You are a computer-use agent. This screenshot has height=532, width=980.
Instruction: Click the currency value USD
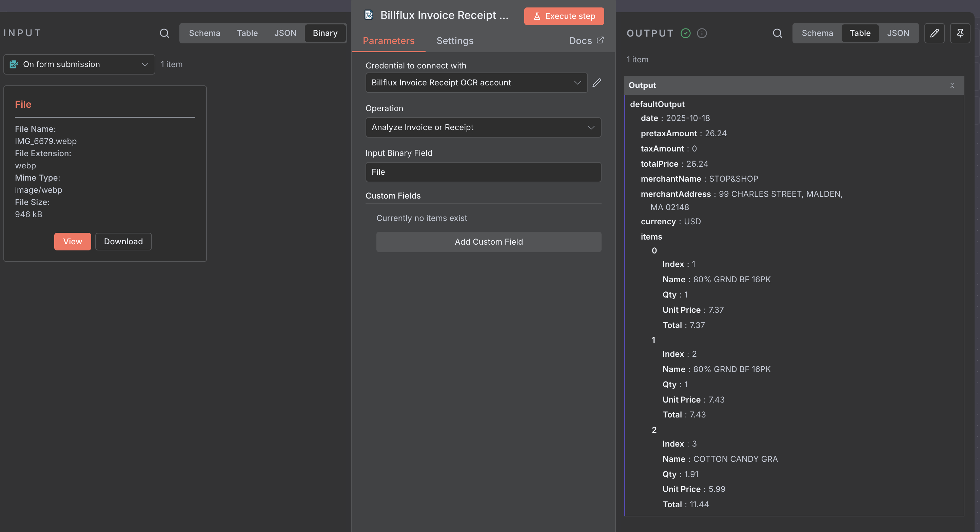pyautogui.click(x=692, y=221)
